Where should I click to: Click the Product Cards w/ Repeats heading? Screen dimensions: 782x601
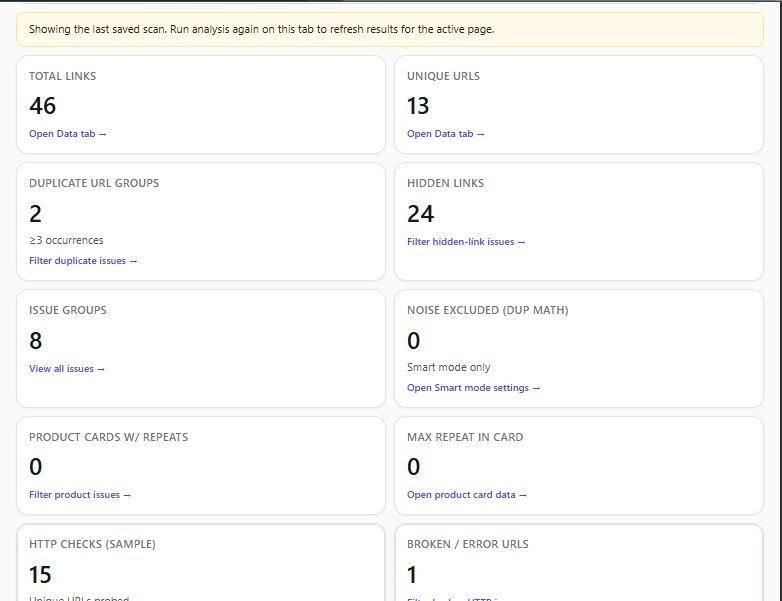click(108, 437)
